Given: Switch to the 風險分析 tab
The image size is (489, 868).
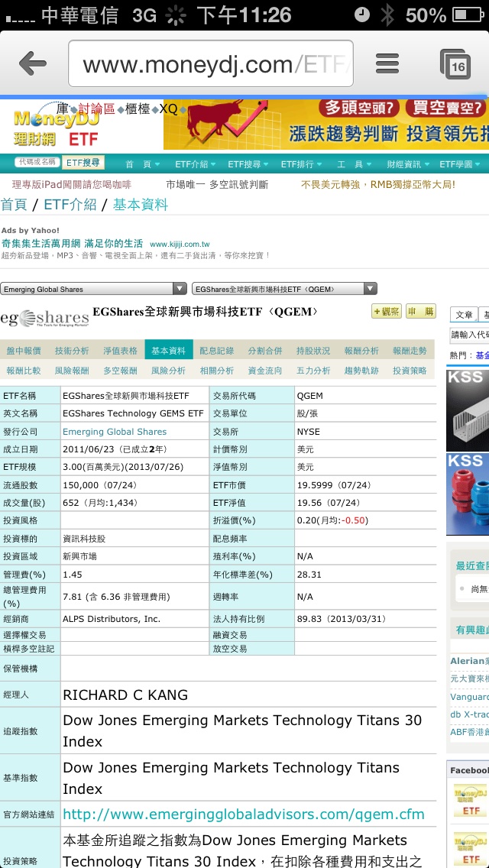Looking at the screenshot, I should [x=169, y=371].
